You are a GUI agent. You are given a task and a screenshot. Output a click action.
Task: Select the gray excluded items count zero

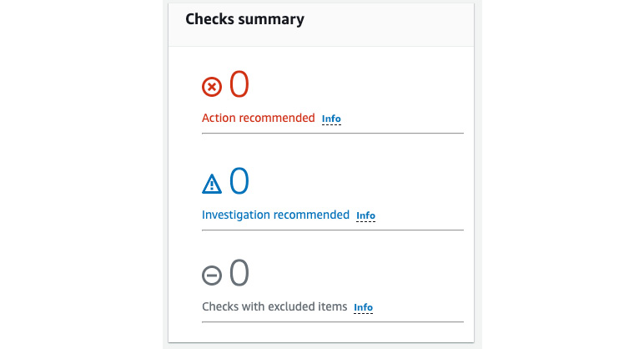(x=239, y=272)
